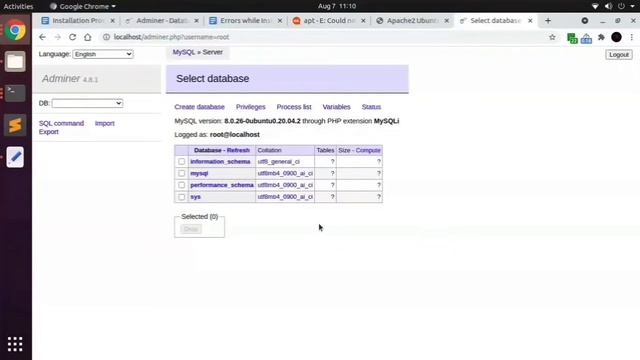Tick the sys database checkbox
The width and height of the screenshot is (640, 360).
(x=182, y=197)
